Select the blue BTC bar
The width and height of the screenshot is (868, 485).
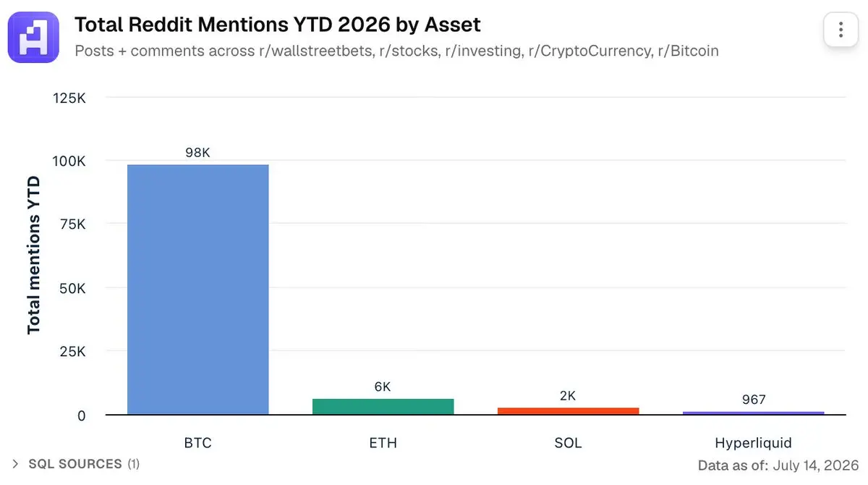[198, 290]
